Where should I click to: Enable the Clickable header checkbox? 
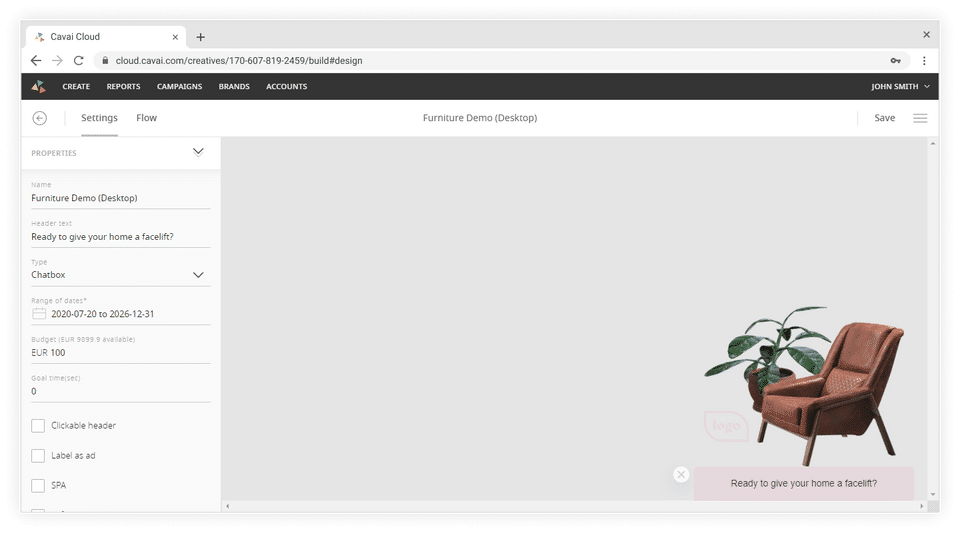coord(38,426)
